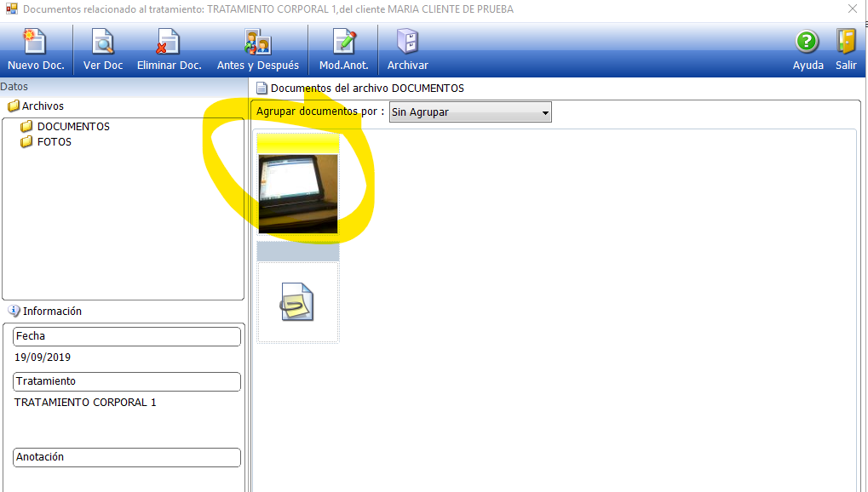Click the Eliminar Doc. icon
The image size is (868, 492).
(x=169, y=43)
